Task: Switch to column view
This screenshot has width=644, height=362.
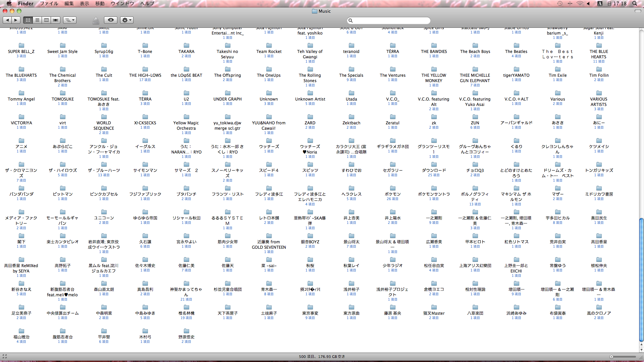Action: point(47,20)
